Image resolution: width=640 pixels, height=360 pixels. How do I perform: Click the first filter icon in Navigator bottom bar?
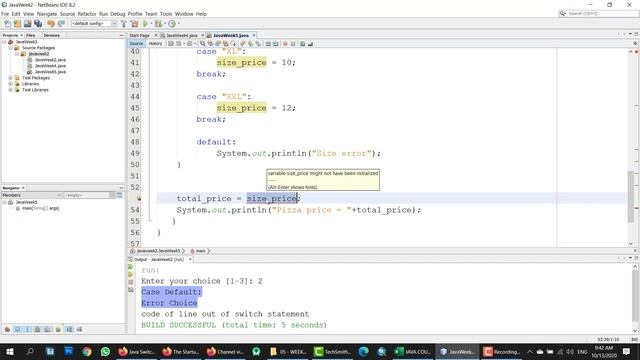(x=7, y=329)
